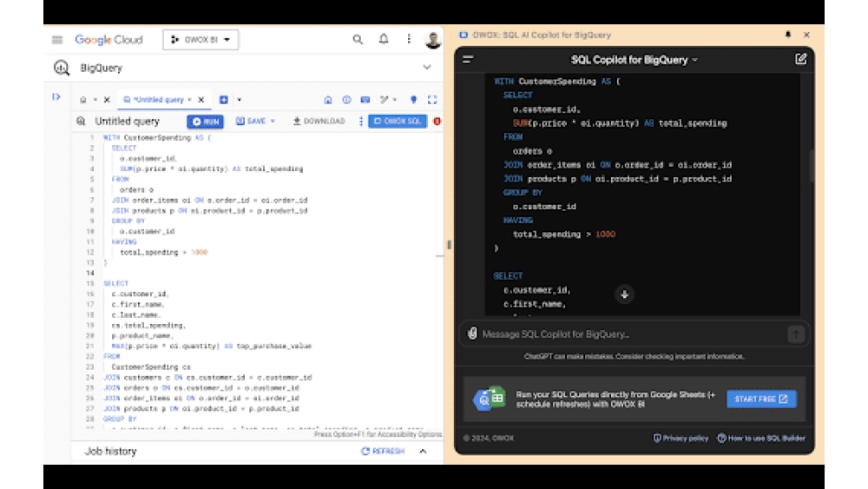
Task: Open the Privacy policy link
Action: click(681, 438)
